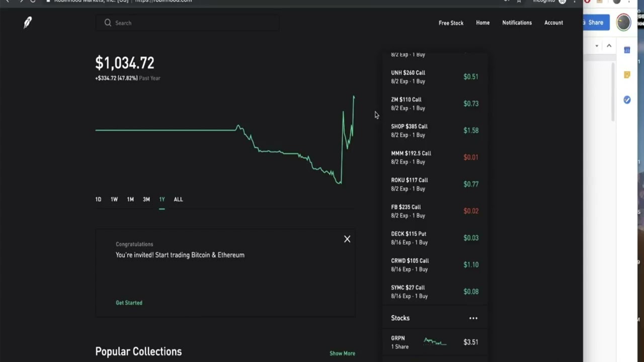The image size is (644, 362).
Task: Focus the Search input field
Action: [187, 23]
